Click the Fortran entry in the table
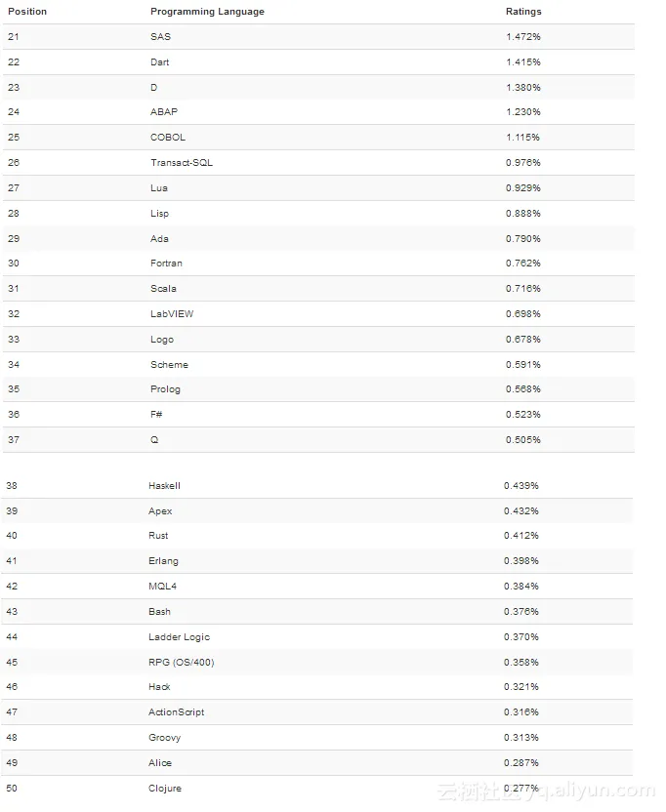Image resolution: width=666 pixels, height=812 pixels. (166, 264)
